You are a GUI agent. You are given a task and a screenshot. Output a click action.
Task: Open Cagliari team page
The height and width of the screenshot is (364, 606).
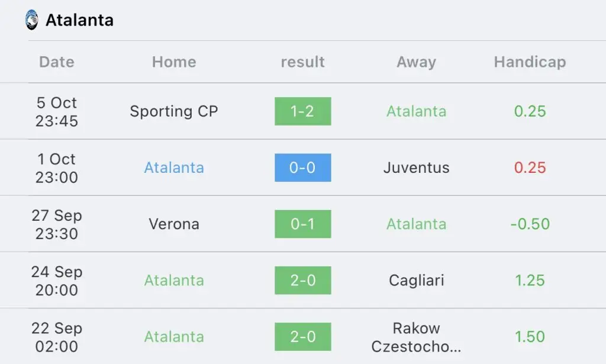(x=416, y=281)
